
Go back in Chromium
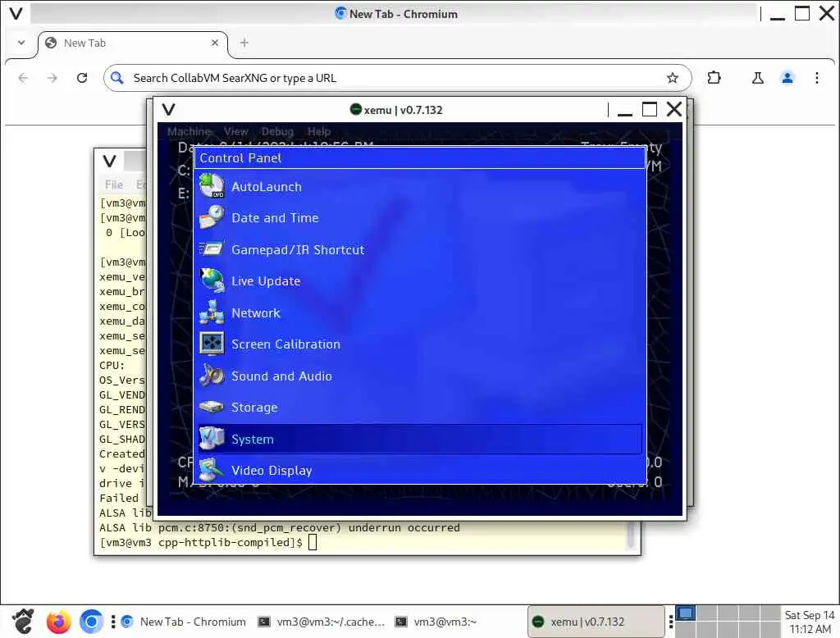[x=23, y=78]
